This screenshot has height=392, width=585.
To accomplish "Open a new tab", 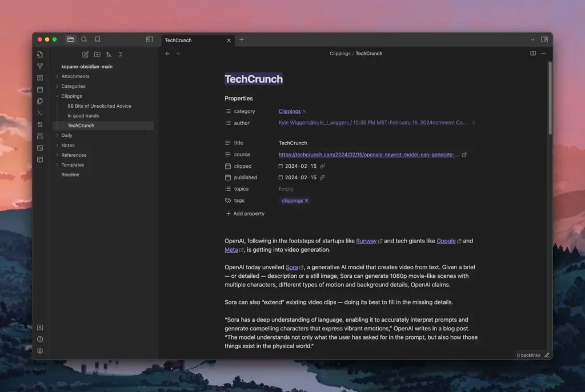I will click(x=242, y=39).
